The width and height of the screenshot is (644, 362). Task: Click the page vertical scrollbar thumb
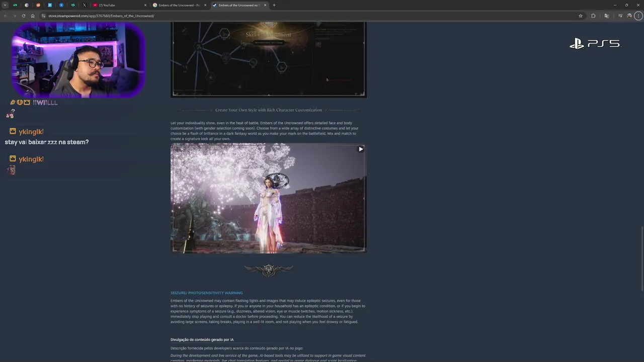coord(642,258)
